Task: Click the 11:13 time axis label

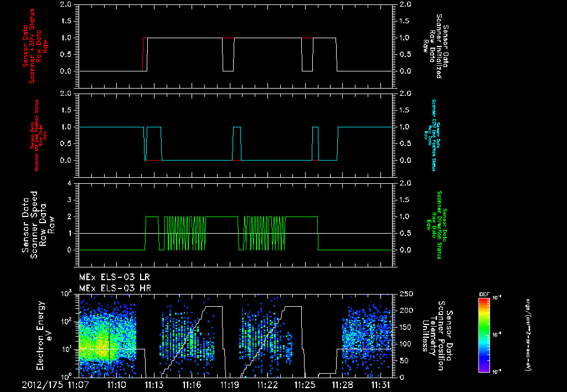Action: point(154,385)
